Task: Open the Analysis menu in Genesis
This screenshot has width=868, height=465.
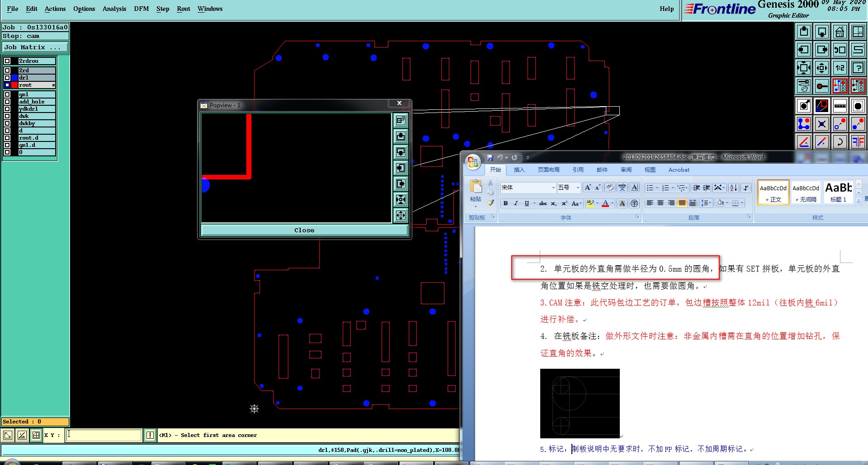Action: [114, 9]
